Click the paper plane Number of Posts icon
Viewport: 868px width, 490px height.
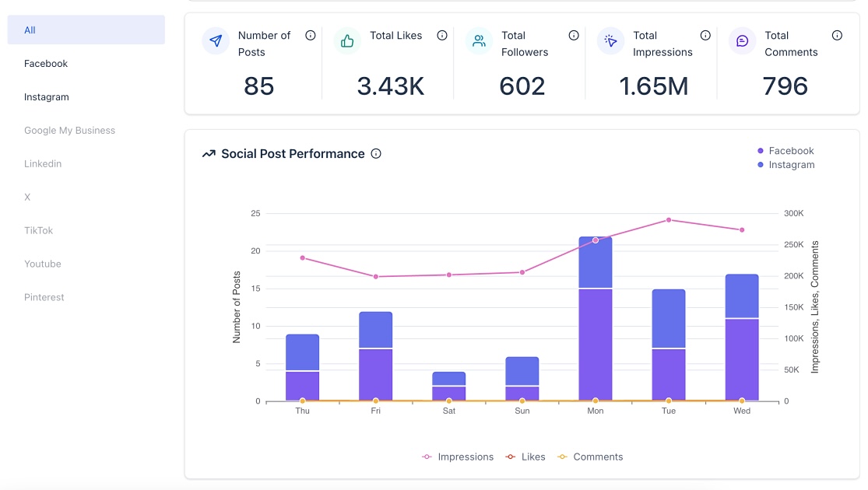click(x=216, y=41)
